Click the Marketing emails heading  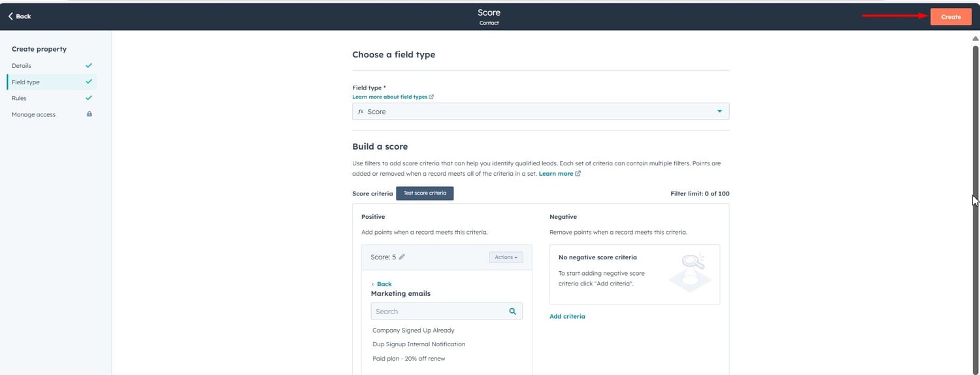click(400, 293)
